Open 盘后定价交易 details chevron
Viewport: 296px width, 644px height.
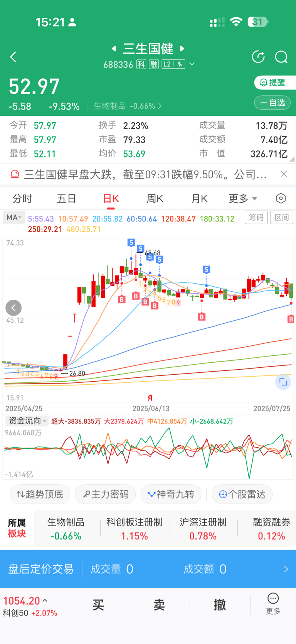(x=286, y=569)
